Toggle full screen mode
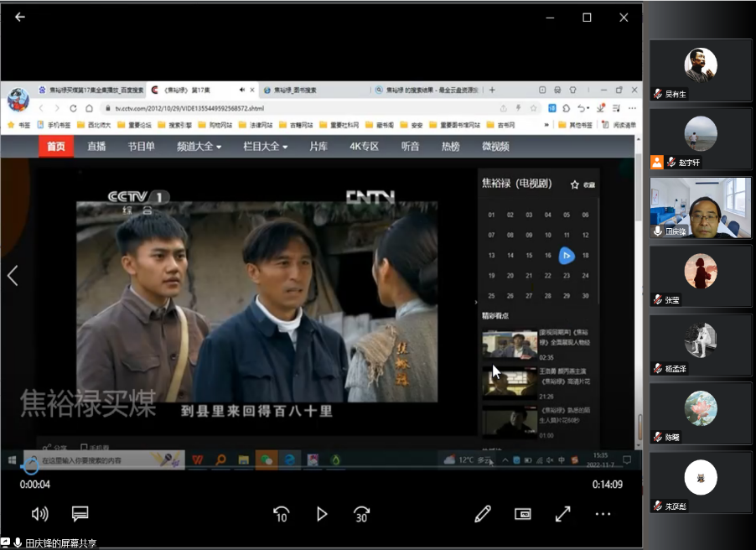 [562, 513]
